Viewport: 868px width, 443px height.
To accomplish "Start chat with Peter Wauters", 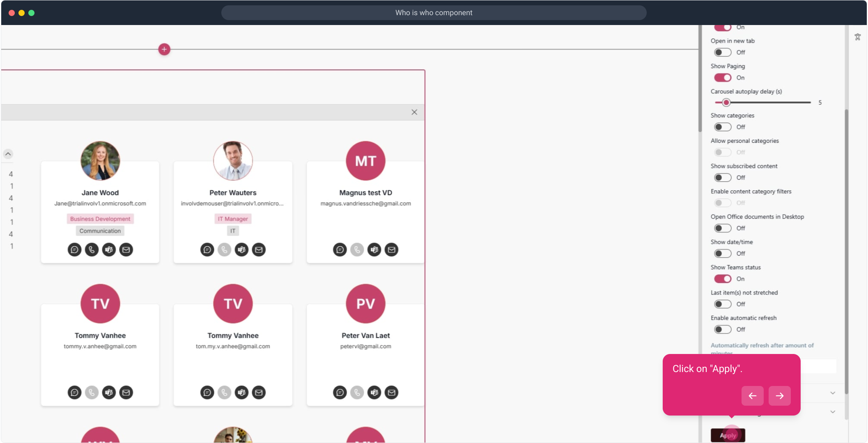I will pyautogui.click(x=207, y=249).
